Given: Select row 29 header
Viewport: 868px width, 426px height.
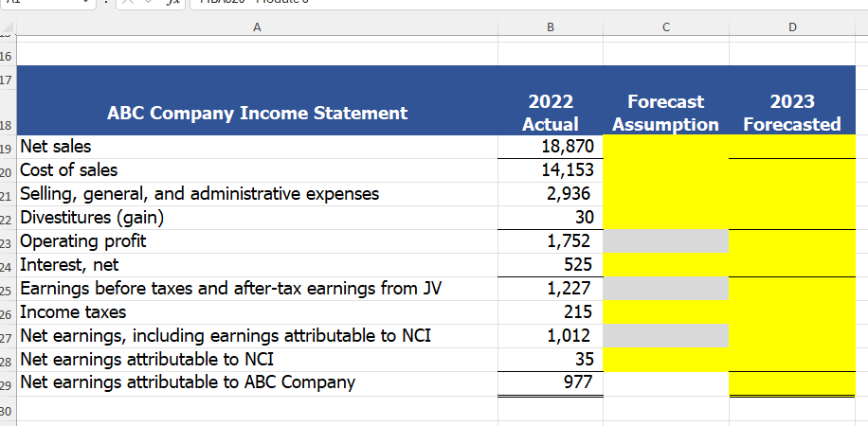Looking at the screenshot, I should tap(8, 383).
